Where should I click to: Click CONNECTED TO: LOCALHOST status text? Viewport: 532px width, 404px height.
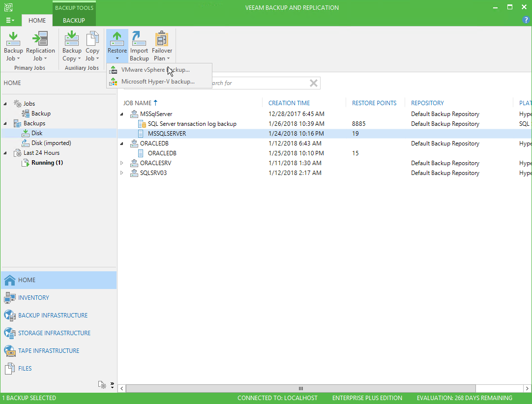[x=277, y=398]
